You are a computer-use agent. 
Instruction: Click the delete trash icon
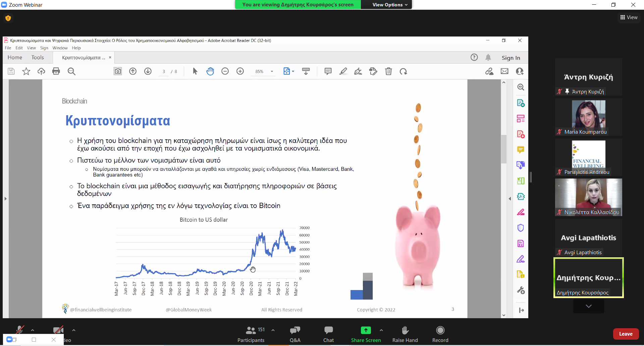[x=388, y=71]
